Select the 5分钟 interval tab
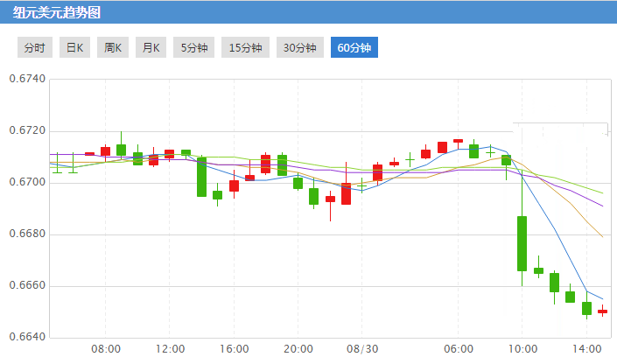Viewport: 617px width, 364px height. pos(194,48)
